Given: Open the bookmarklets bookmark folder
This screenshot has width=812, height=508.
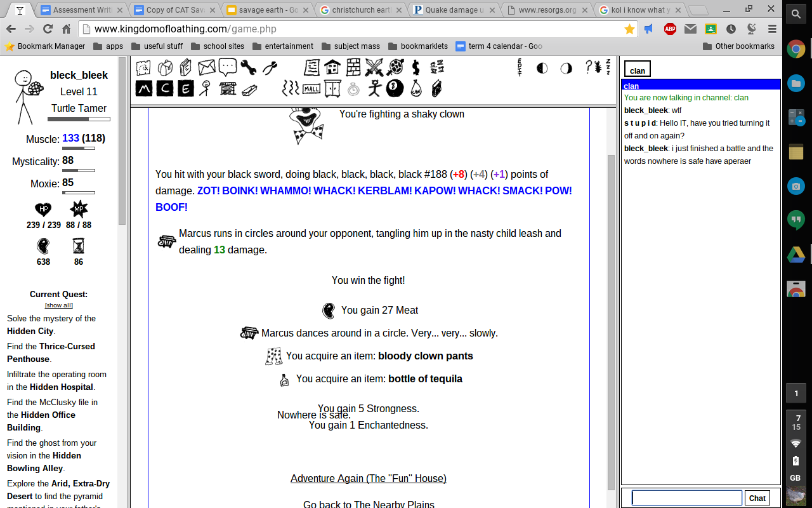Looking at the screenshot, I should coord(417,46).
